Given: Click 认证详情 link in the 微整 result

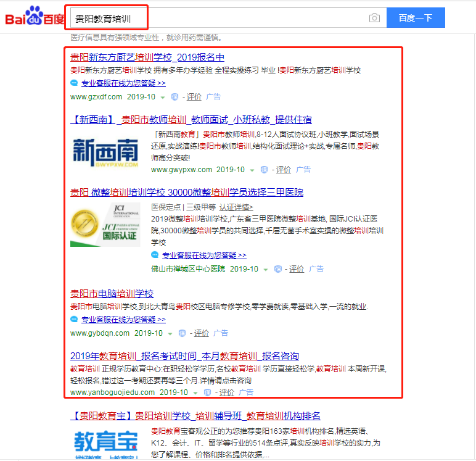Looking at the screenshot, I should [x=236, y=207].
